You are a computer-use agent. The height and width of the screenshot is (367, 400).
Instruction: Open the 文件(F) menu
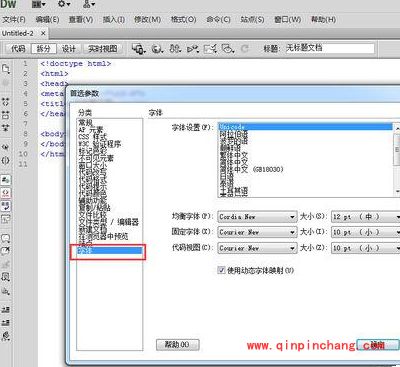[14, 20]
